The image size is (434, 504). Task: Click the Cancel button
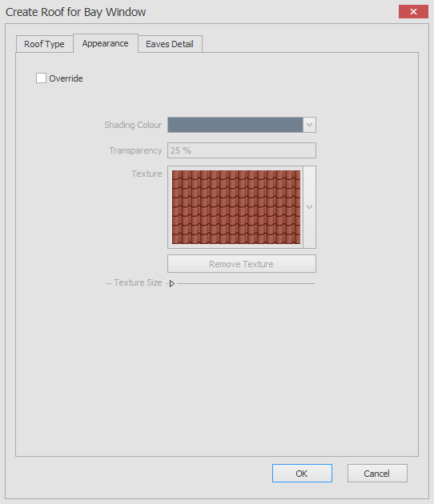tap(377, 473)
